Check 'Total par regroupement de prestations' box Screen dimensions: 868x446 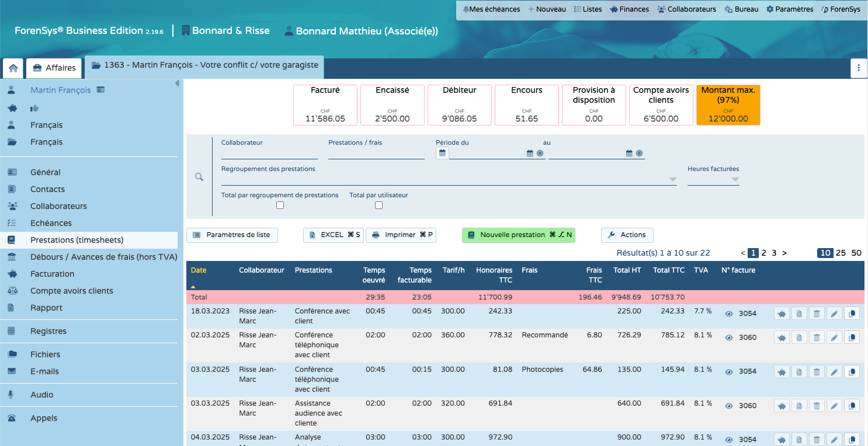[280, 205]
